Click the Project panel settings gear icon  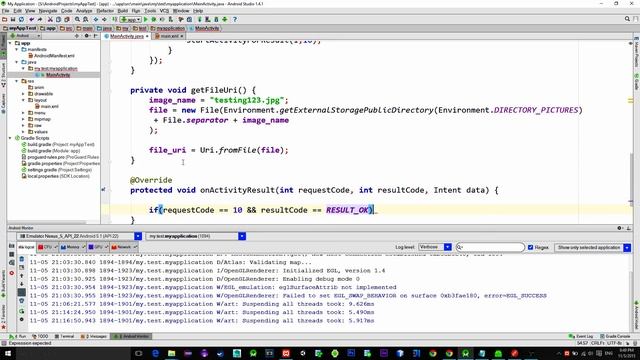[x=87, y=36]
